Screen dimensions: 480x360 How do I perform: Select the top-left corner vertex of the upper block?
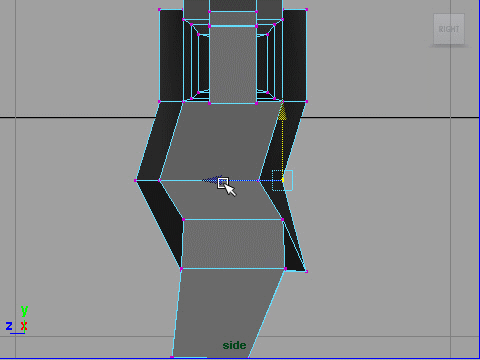pyautogui.click(x=159, y=10)
